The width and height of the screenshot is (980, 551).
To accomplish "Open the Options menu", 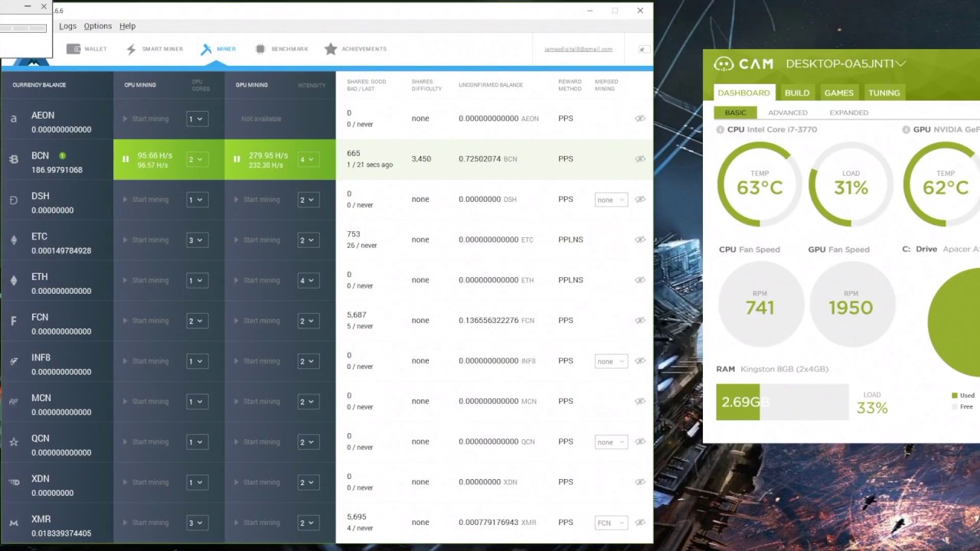I will [98, 26].
